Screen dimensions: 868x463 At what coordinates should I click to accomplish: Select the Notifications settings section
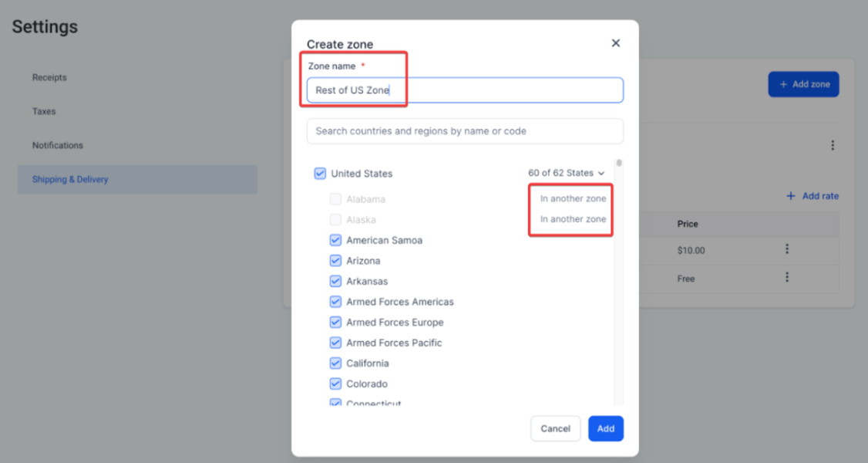tap(58, 145)
